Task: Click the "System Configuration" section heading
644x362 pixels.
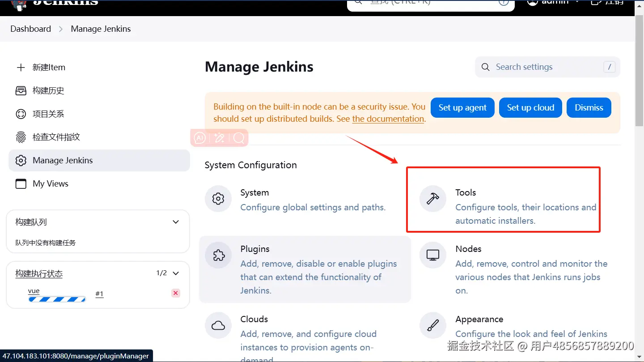Action: (x=251, y=165)
